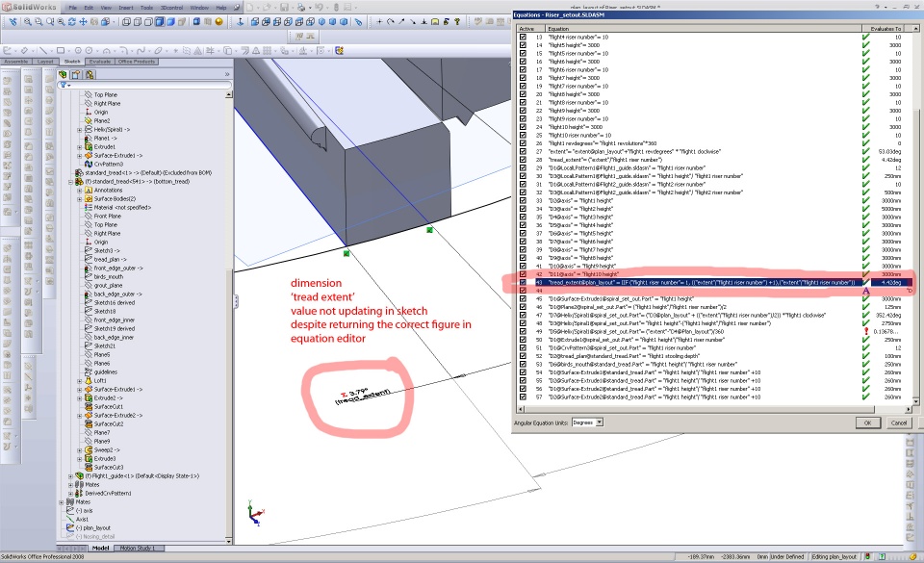Viewport: 924px width, 563px height.
Task: Click the Print toolbar icon
Action: 301,7
